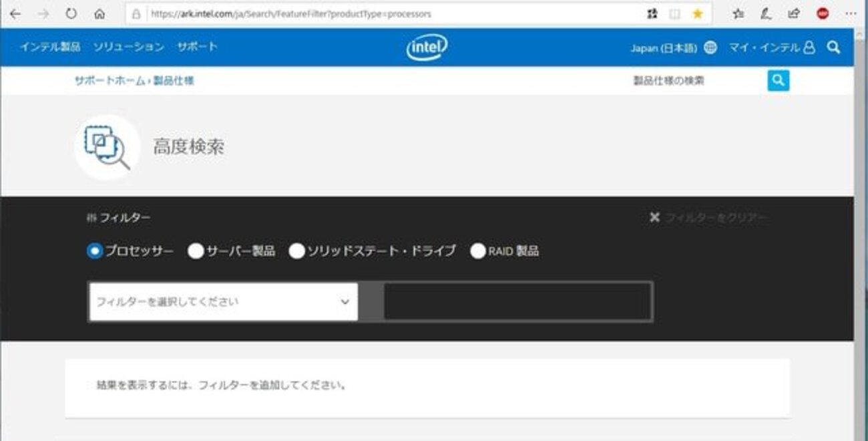Click the user account icon next to マイ・インテル
868x441 pixels.
[x=809, y=47]
